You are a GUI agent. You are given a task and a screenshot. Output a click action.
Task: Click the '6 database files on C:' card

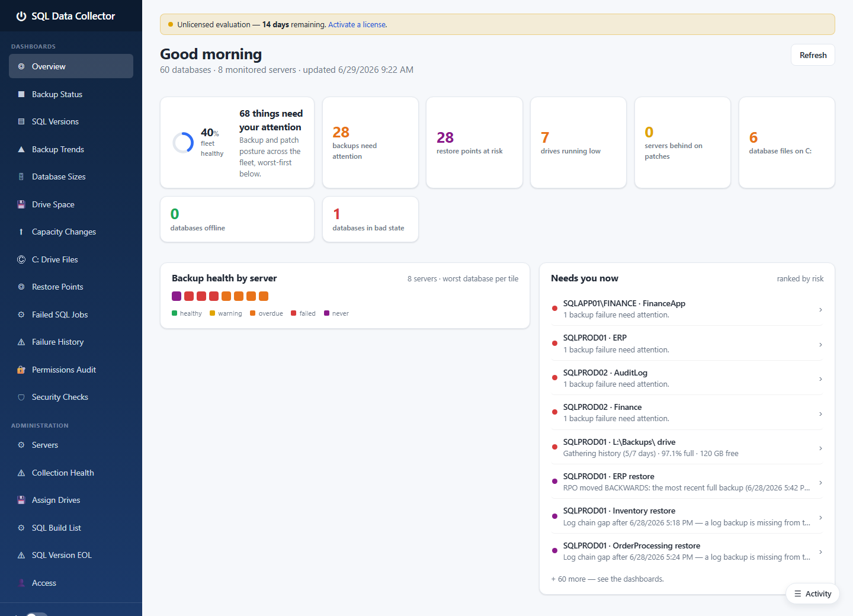coord(787,143)
